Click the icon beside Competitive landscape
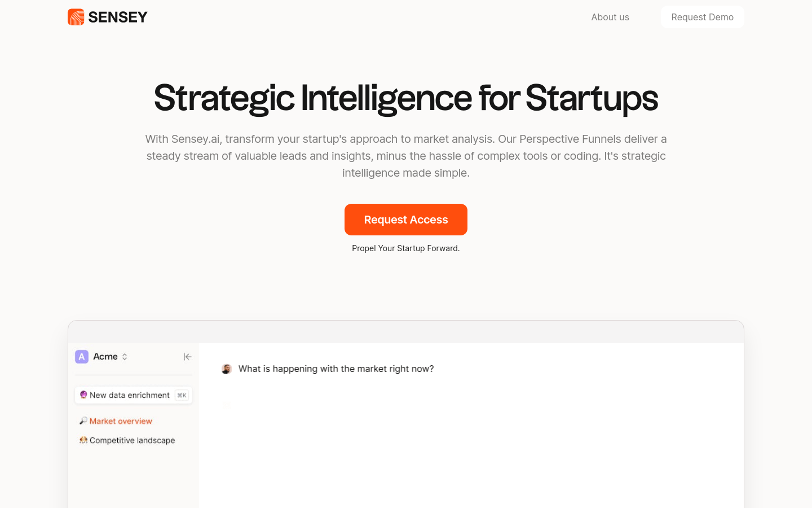This screenshot has width=812, height=508. (83, 440)
